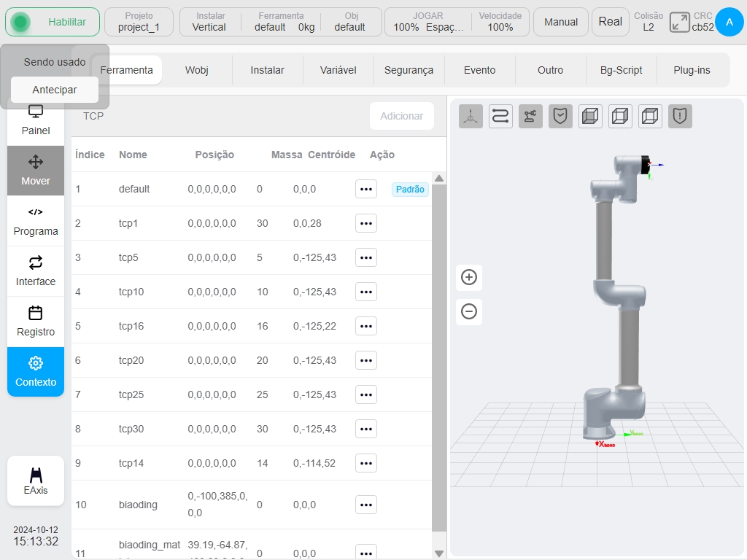The width and height of the screenshot is (747, 560).
Task: Toggle the Habilitar enable switch
Action: coord(53,22)
